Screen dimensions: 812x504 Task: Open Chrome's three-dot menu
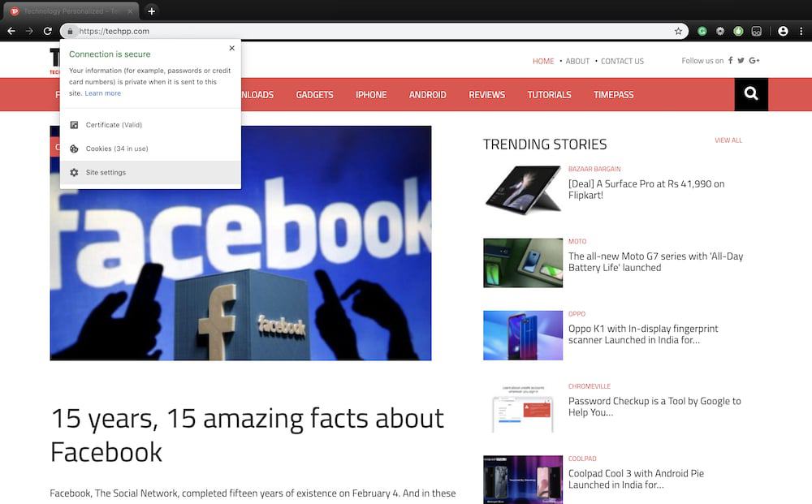pyautogui.click(x=801, y=31)
